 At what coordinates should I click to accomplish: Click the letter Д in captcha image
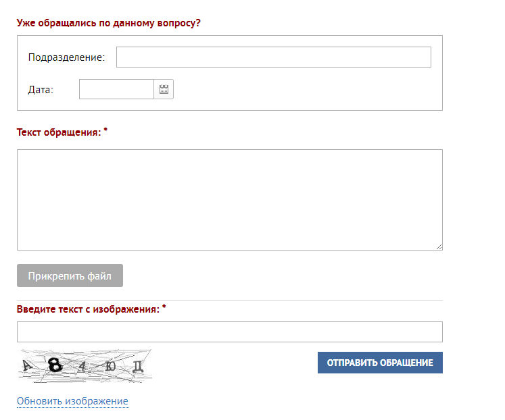tap(138, 366)
